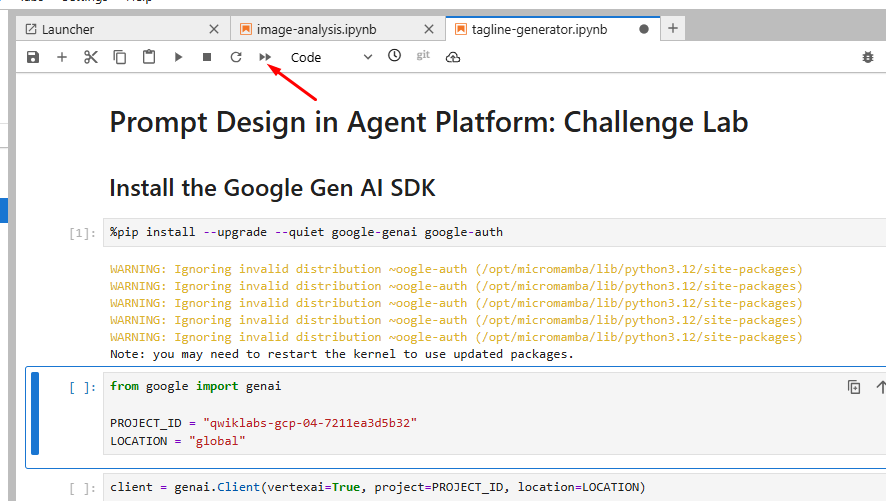
Task: Open a new launcher with plus tab button
Action: click(x=673, y=28)
